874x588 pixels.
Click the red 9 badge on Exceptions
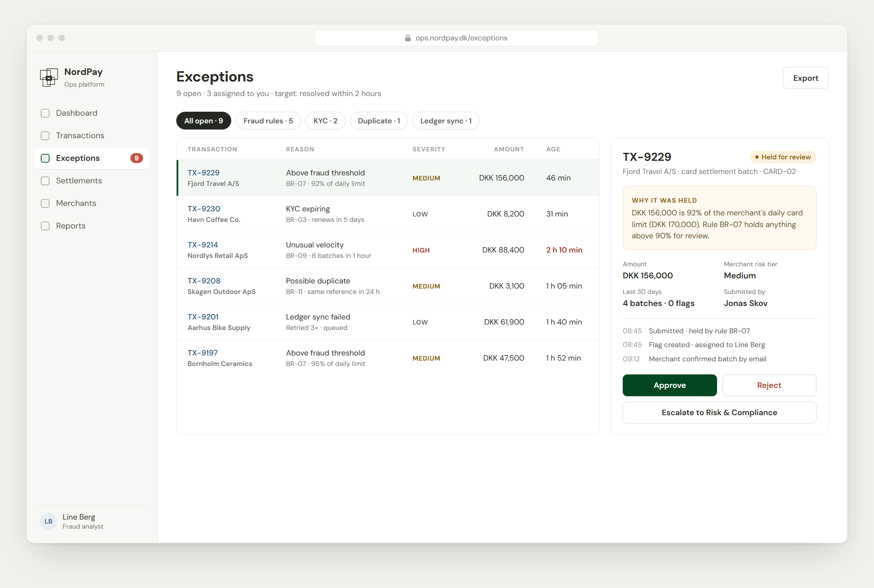click(137, 158)
